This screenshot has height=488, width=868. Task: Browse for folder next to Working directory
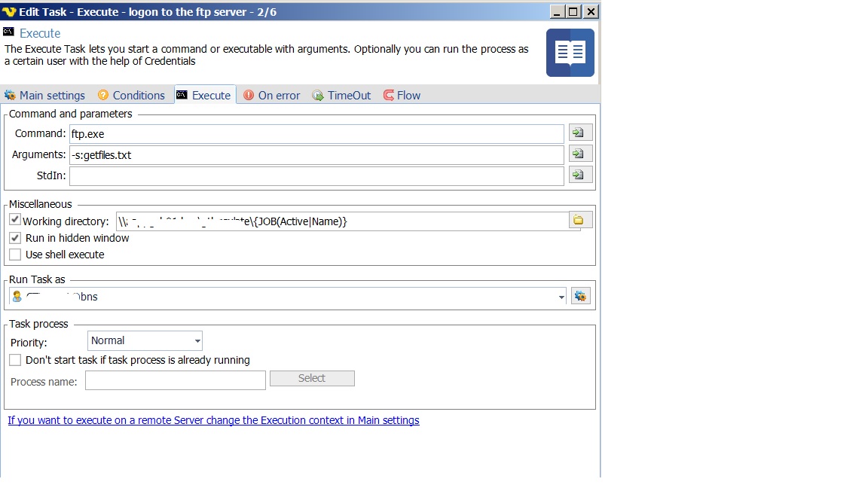click(x=579, y=220)
